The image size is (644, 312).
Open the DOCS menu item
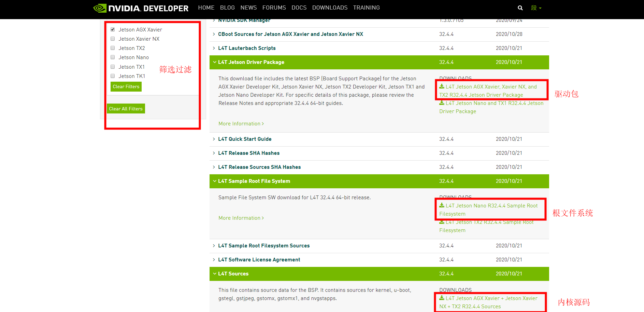coord(299,8)
